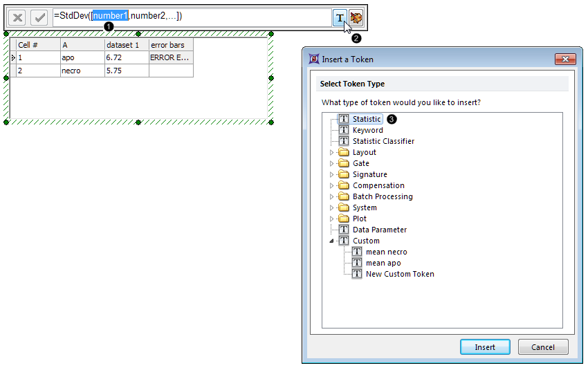Close the Insert a Token dialog
Image resolution: width=588 pixels, height=370 pixels.
[564, 59]
